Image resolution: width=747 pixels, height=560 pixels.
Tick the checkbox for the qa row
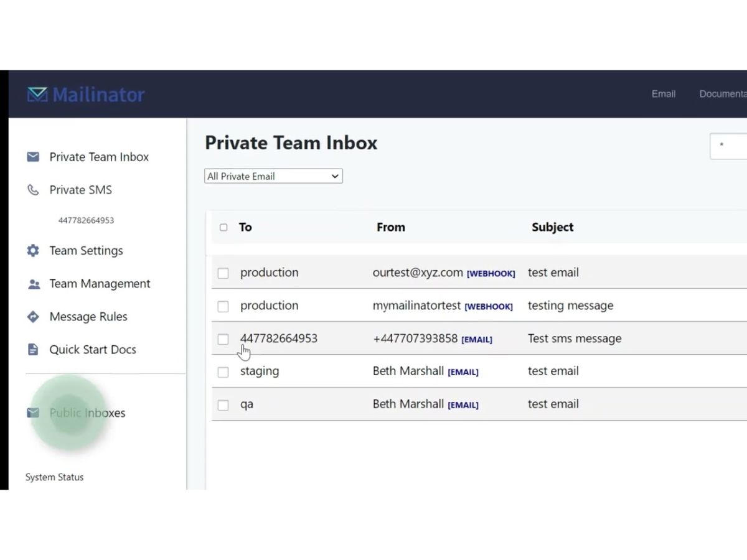tap(223, 405)
